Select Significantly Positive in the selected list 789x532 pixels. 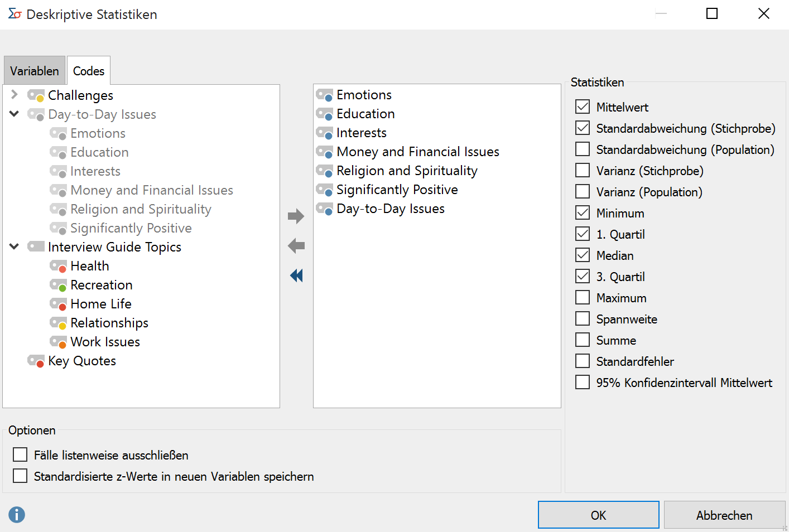pos(397,190)
